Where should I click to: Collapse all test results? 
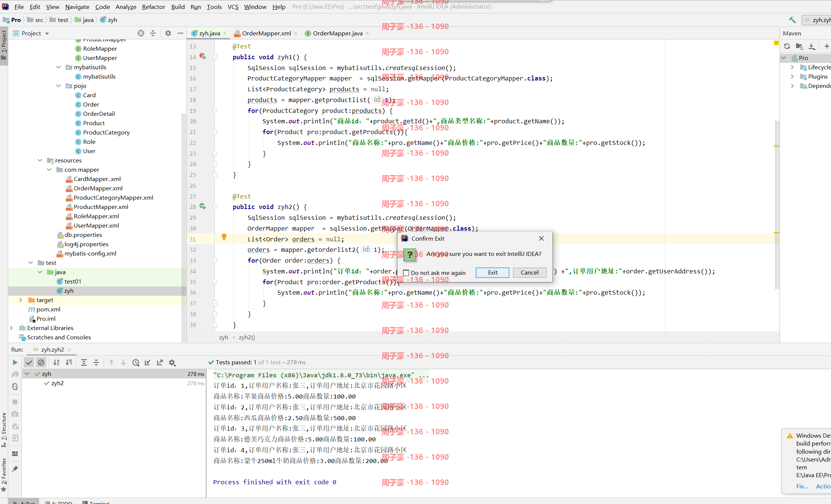pos(96,362)
